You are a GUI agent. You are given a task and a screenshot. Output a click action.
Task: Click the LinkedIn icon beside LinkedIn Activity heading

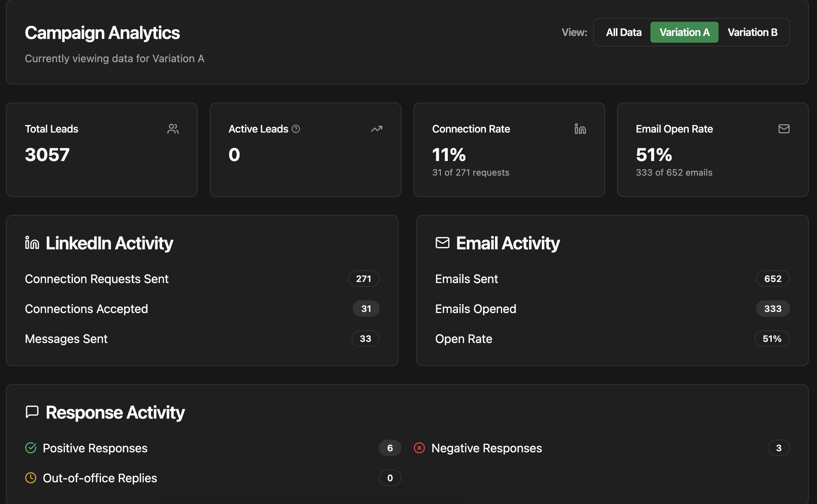32,243
